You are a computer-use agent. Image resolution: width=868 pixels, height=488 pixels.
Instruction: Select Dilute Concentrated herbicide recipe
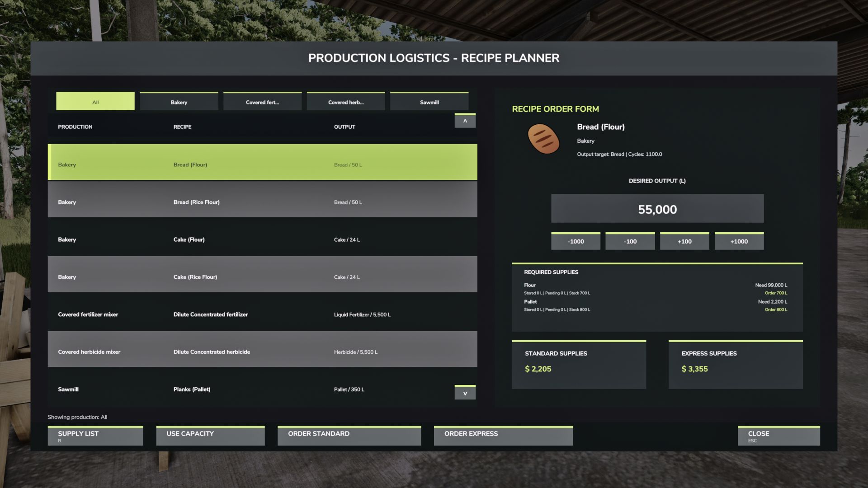pos(263,349)
